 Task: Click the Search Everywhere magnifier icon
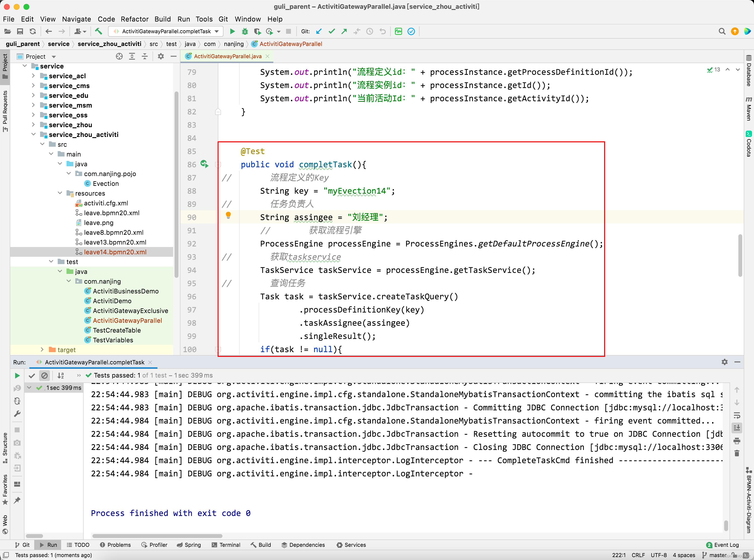click(x=722, y=32)
